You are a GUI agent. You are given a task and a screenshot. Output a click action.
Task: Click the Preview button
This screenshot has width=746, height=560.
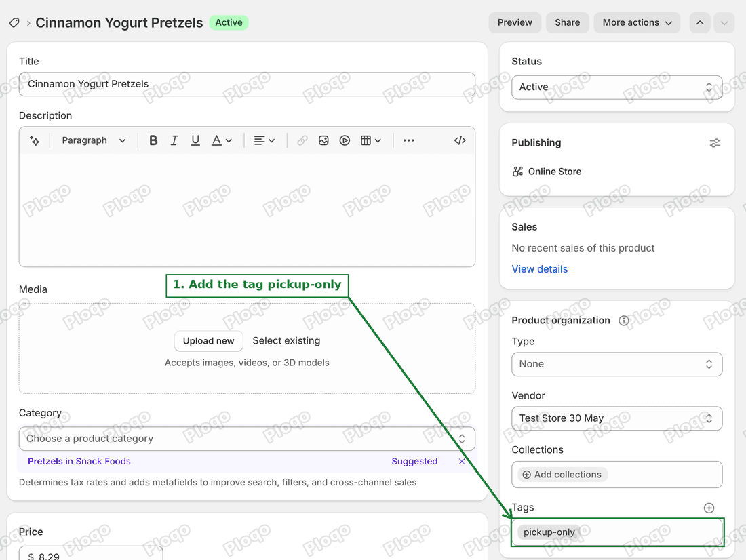coord(515,22)
